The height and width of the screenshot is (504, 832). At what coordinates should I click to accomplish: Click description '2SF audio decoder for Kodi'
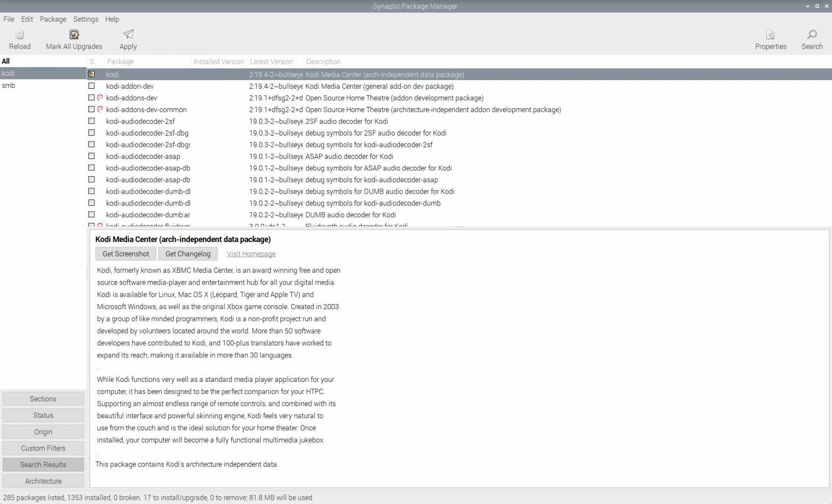coord(347,121)
